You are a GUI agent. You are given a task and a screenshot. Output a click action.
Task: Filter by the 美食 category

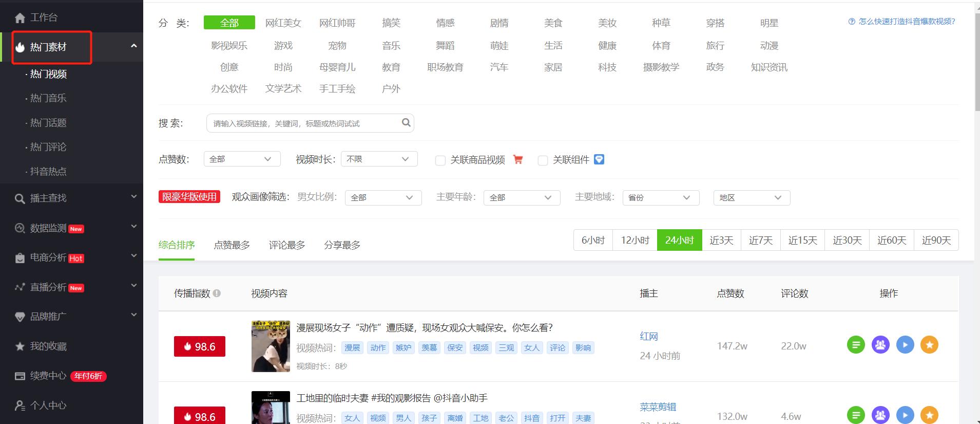(553, 23)
